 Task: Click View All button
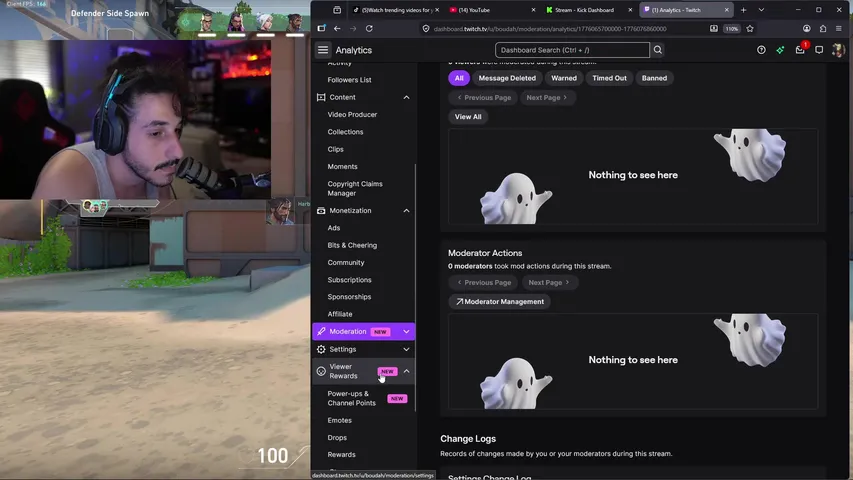[x=468, y=117]
